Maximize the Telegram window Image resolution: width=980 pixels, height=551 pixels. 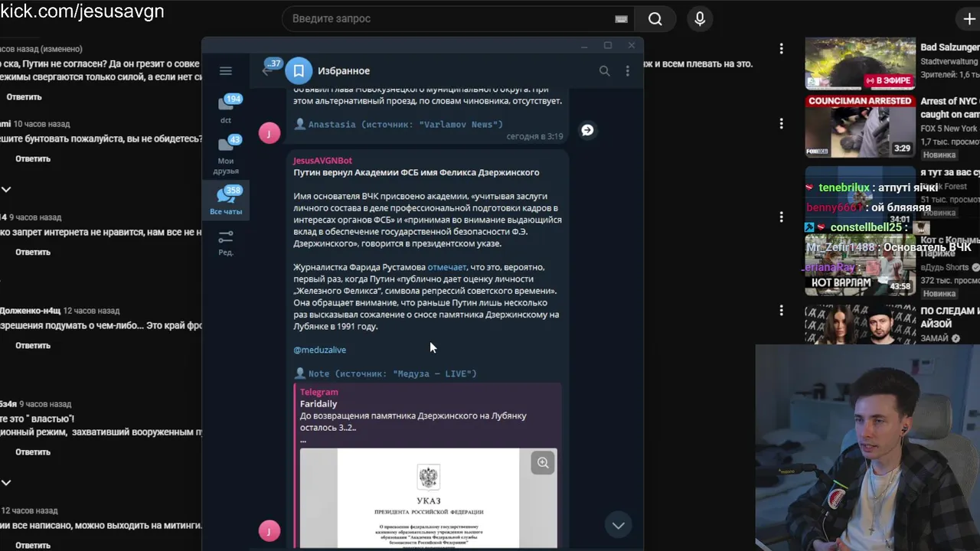(x=608, y=45)
